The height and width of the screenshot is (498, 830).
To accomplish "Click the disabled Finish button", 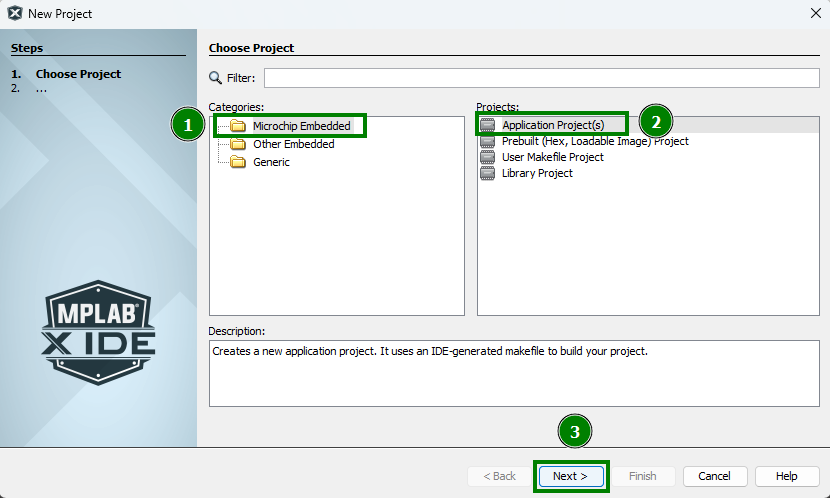I will 643,476.
